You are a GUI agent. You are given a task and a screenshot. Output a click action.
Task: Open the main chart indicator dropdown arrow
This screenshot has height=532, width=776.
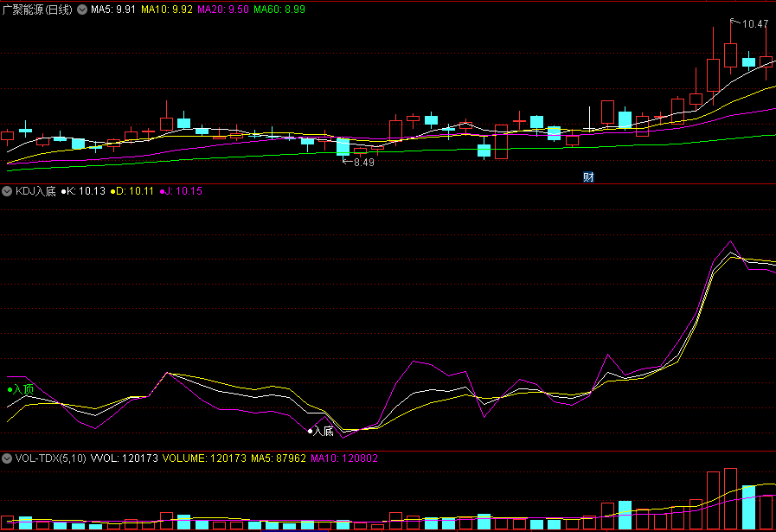coord(82,10)
